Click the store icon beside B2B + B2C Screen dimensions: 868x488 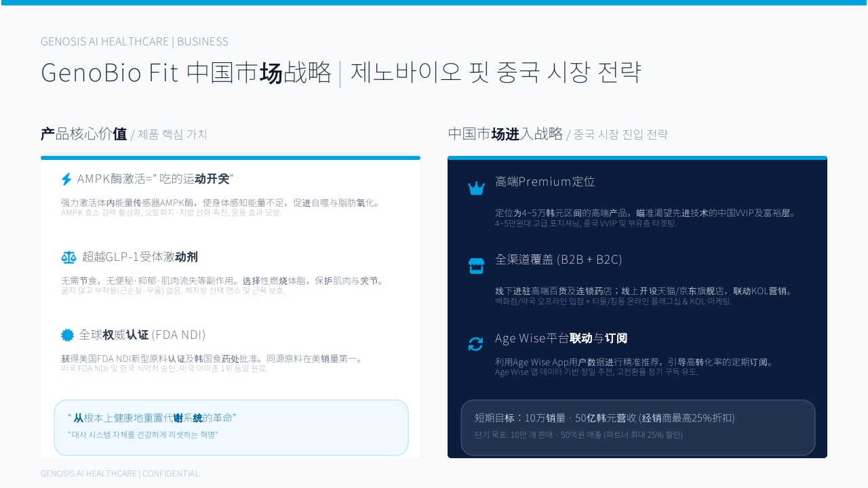(x=477, y=266)
